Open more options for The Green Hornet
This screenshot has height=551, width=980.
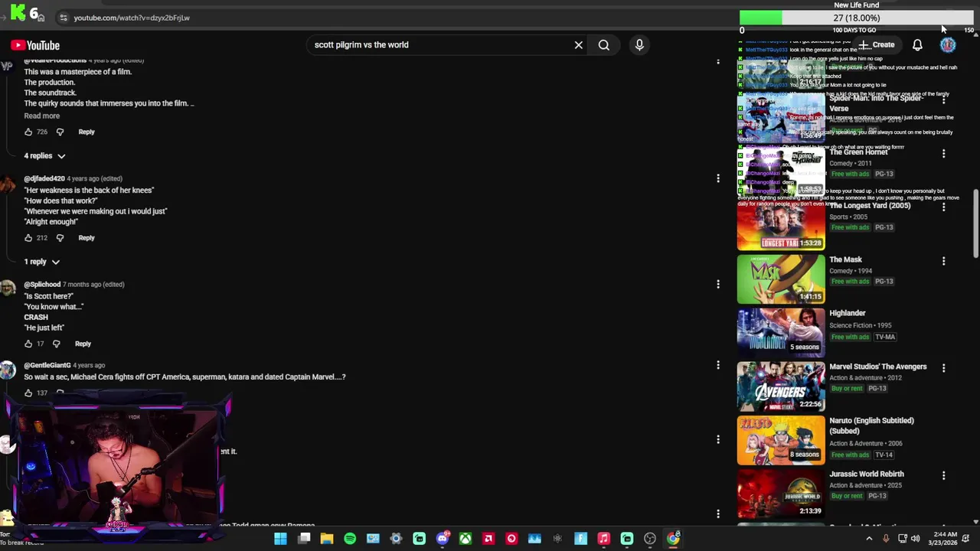coord(943,154)
